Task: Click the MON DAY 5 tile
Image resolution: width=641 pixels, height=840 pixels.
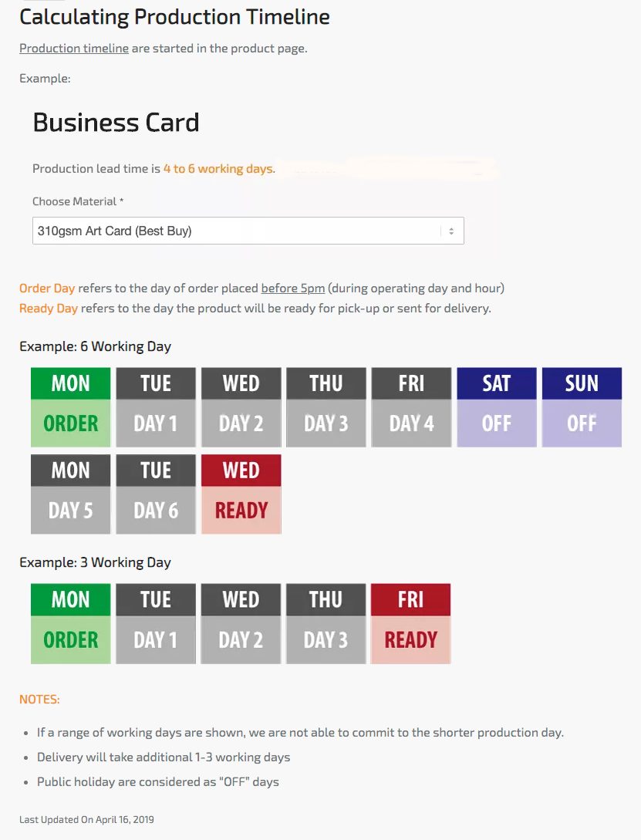Action: pos(70,494)
